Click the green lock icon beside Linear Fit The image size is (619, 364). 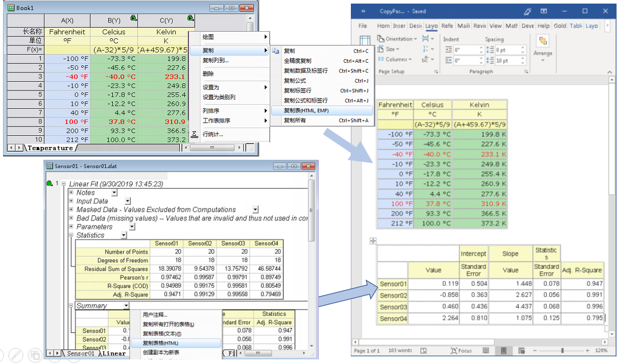[x=50, y=183]
